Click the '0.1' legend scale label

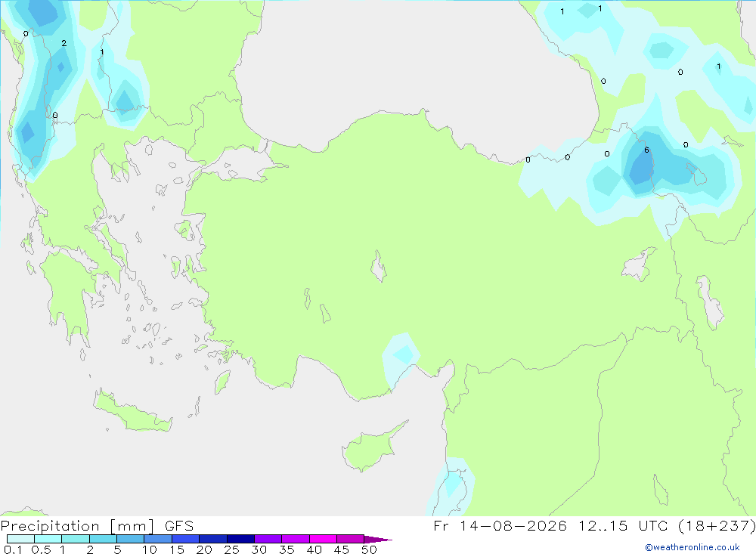pos(13,549)
